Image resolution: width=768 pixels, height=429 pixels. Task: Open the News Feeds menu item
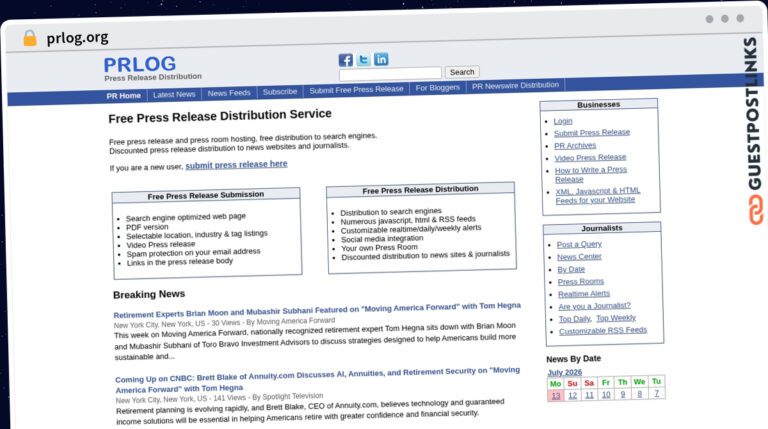click(x=229, y=93)
